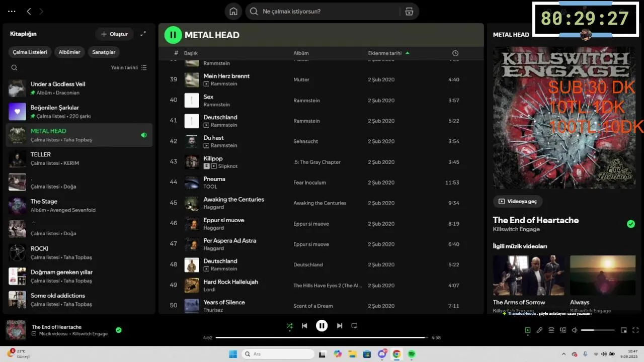Mute using the volume speaker icon
The width and height of the screenshot is (644, 362).
(x=575, y=330)
